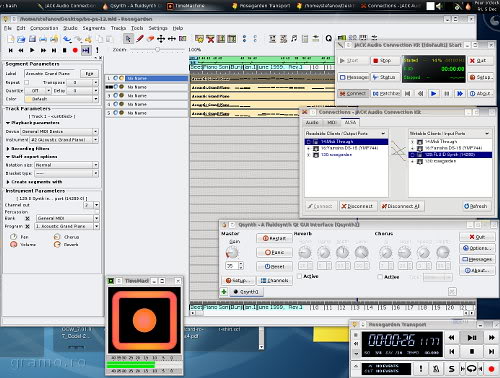Image resolution: width=500 pixels, height=378 pixels.
Task: Rewind to beginning in Rosegarden main toolbar
Action: (11, 50)
